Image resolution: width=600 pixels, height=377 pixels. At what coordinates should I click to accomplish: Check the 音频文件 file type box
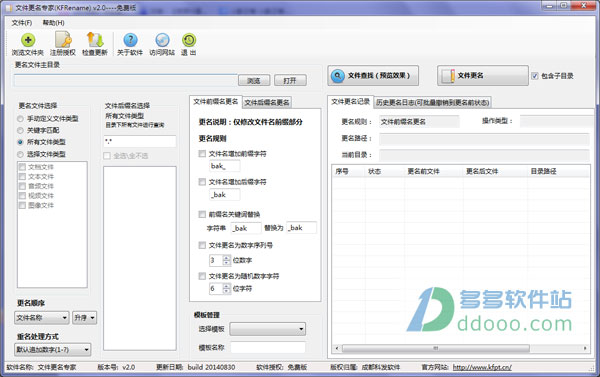(22, 186)
